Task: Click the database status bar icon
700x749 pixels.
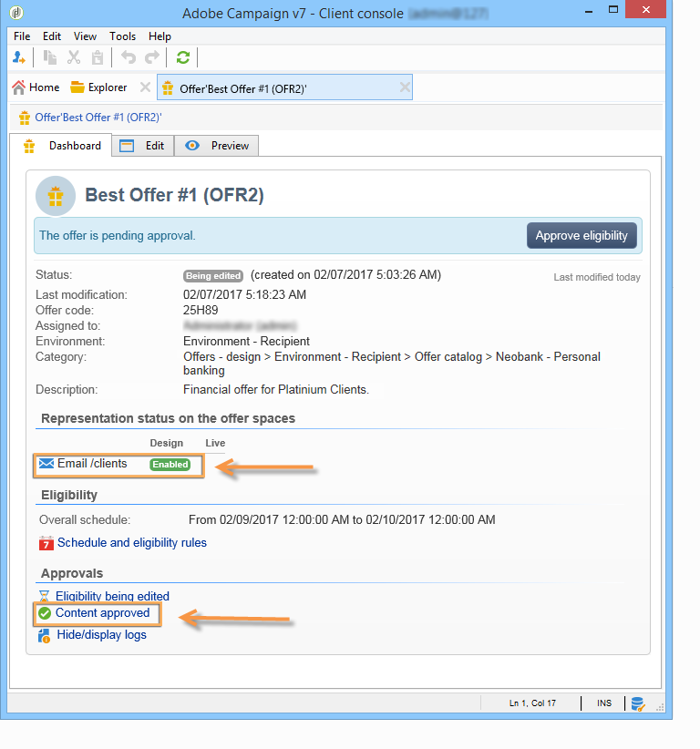Action: pyautogui.click(x=638, y=703)
